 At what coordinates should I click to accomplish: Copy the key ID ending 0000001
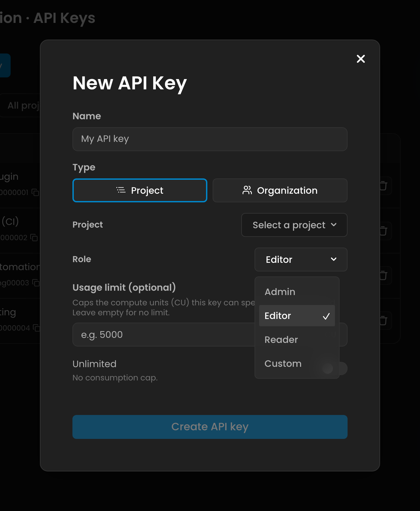coord(35,192)
